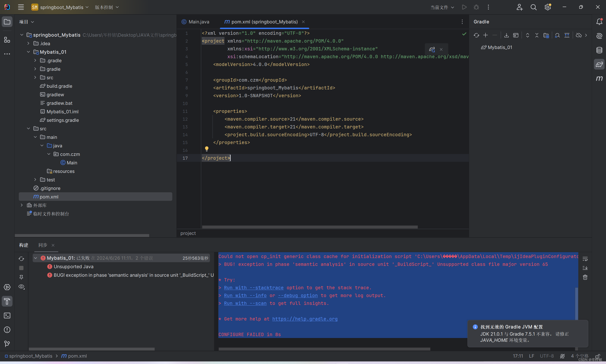
Task: Open the help.gradle.org link
Action: point(305,319)
